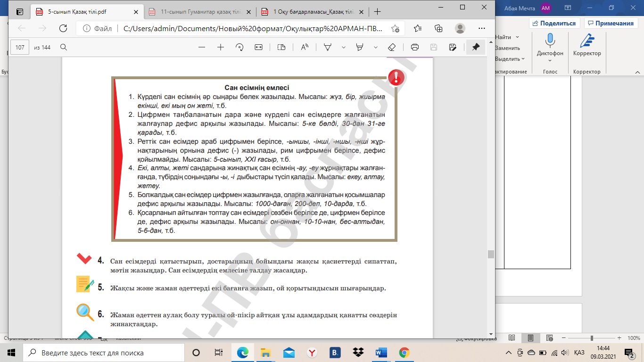Screen dimensions: 644x362
Task: Open Windows Start menu
Action: click(x=11, y=353)
